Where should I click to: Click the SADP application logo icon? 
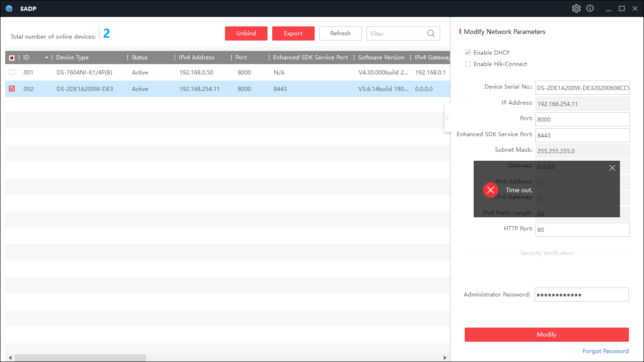coord(9,8)
